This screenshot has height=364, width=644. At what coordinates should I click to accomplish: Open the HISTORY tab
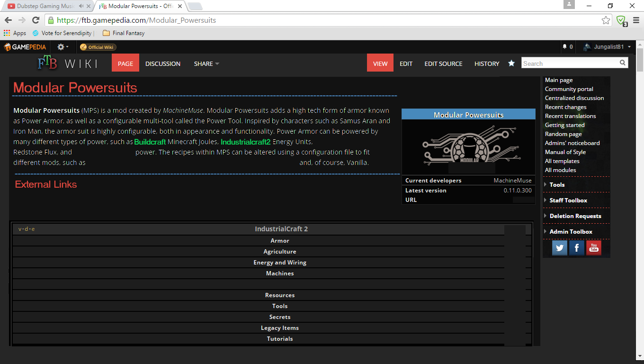487,64
